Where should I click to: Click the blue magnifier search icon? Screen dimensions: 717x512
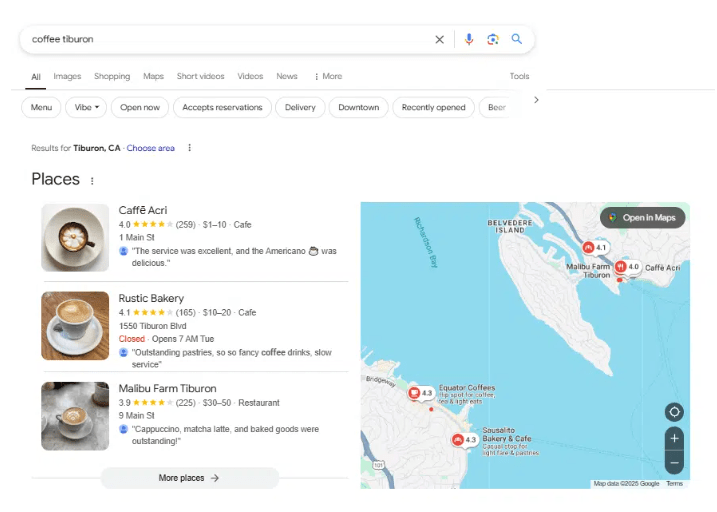[517, 39]
